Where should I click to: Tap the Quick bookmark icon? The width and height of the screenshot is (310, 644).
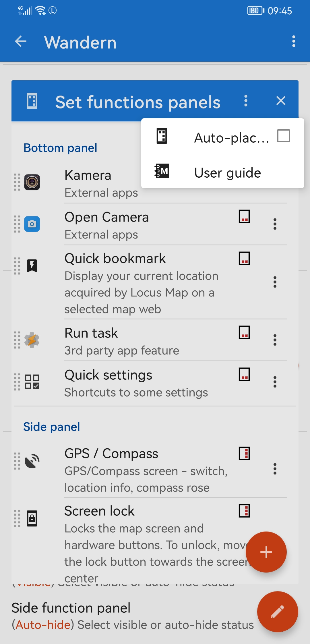pyautogui.click(x=32, y=266)
